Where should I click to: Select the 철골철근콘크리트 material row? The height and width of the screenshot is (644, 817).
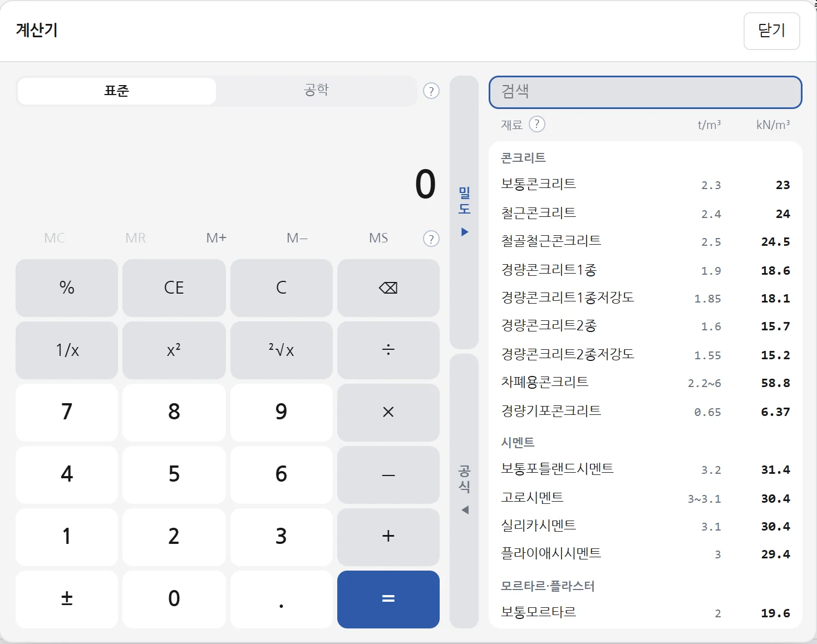pos(646,241)
